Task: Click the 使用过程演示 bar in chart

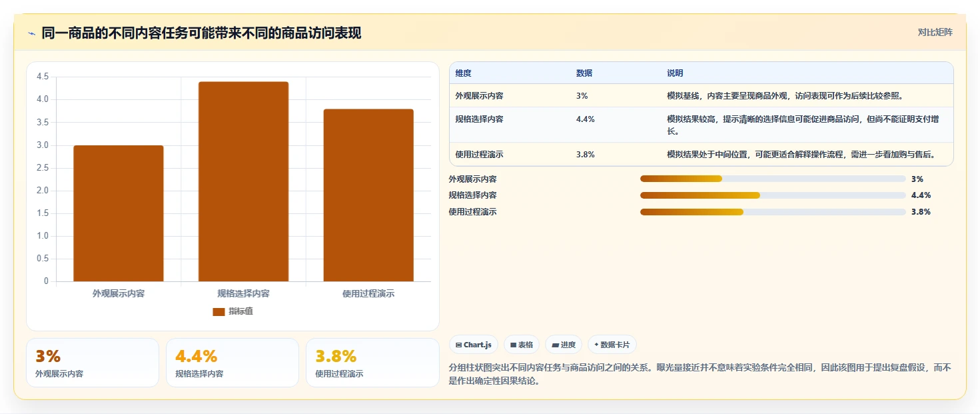Action: pyautogui.click(x=368, y=195)
